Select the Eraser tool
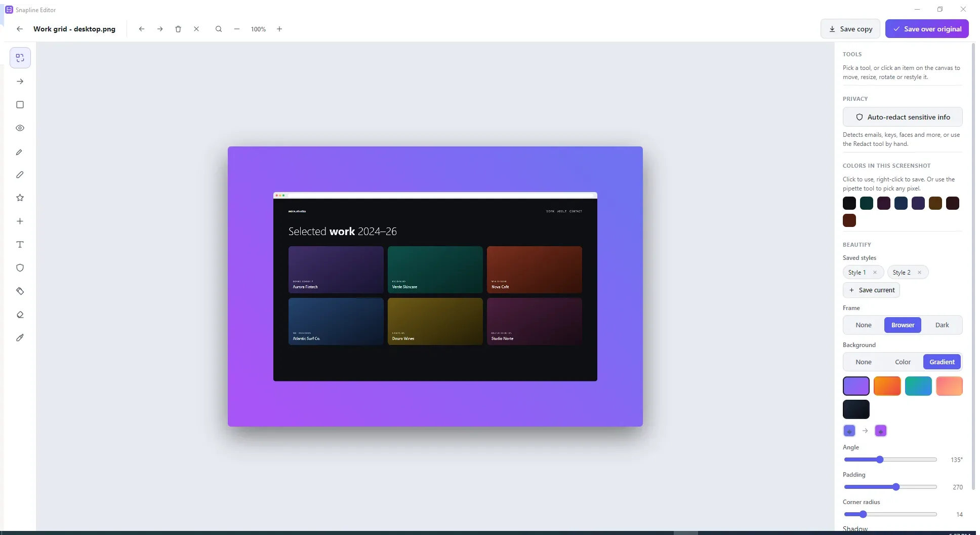Screen dimensions: 980x535 [20, 314]
